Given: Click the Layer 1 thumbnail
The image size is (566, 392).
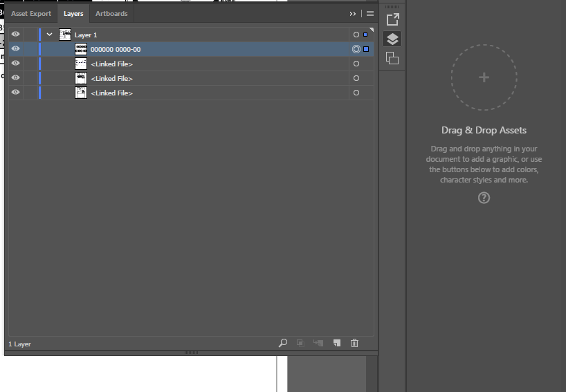Looking at the screenshot, I should tap(65, 35).
